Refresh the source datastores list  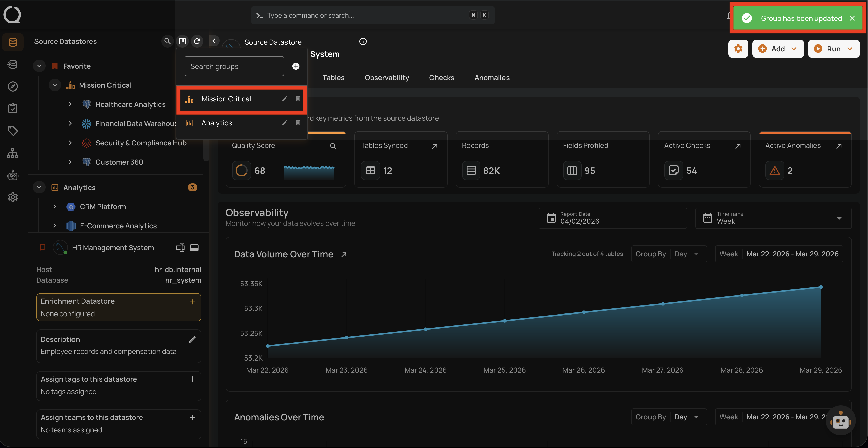pos(197,41)
